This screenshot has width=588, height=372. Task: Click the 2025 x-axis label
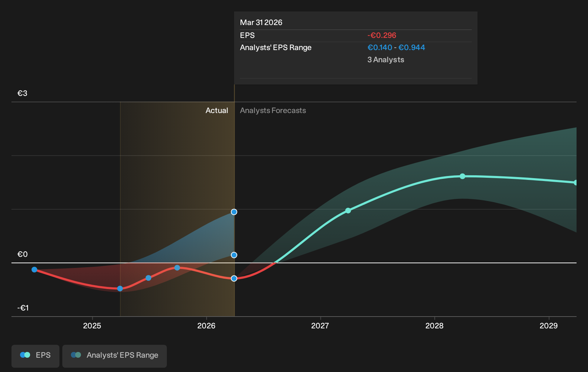coord(92,326)
